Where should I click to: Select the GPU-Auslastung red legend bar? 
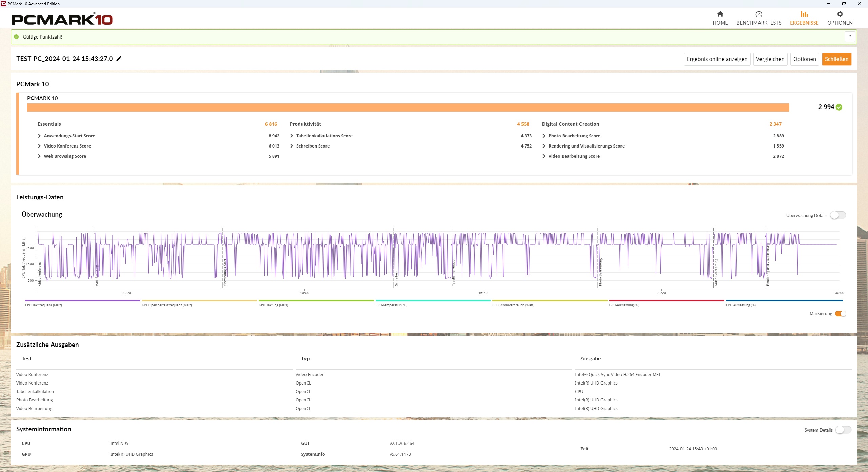pos(666,301)
